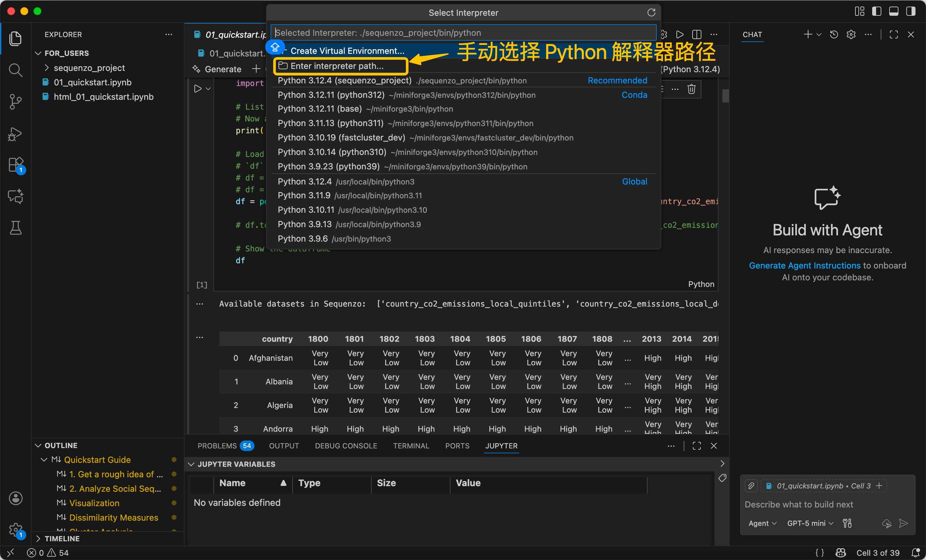Switch to the TERMINAL tab

pyautogui.click(x=411, y=446)
